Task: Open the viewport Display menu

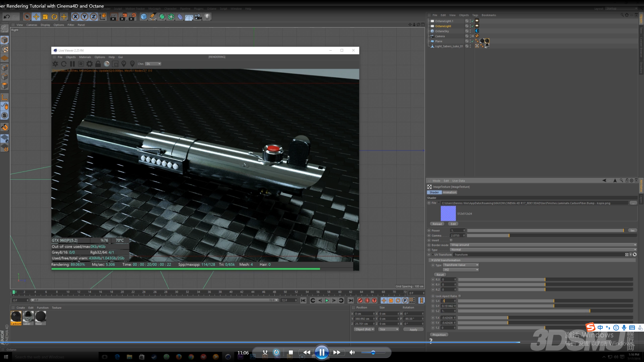Action: tap(45, 25)
